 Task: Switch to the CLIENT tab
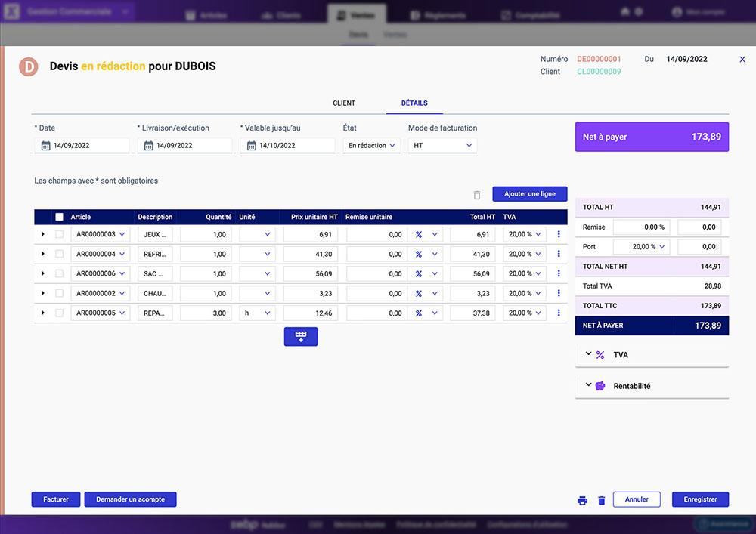344,103
